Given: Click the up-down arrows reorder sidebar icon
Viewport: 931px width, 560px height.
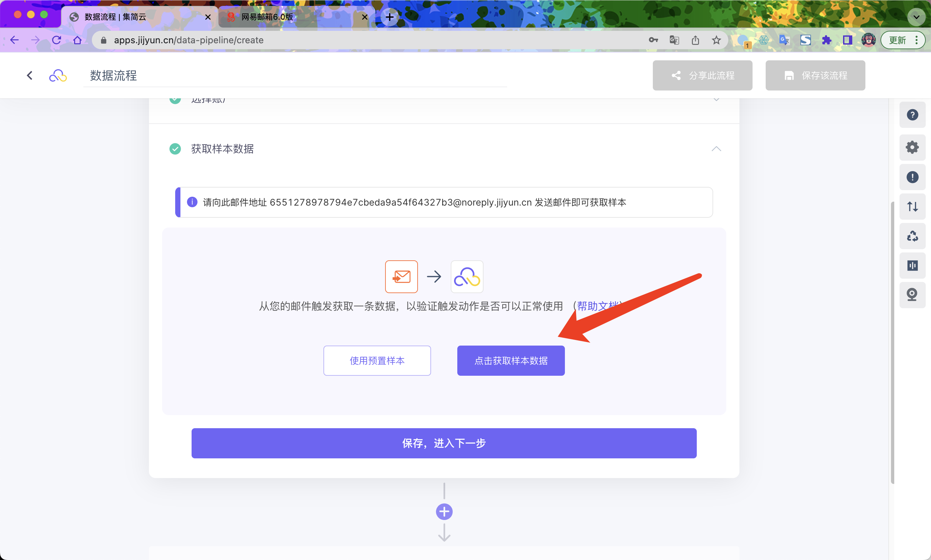Looking at the screenshot, I should (x=912, y=207).
